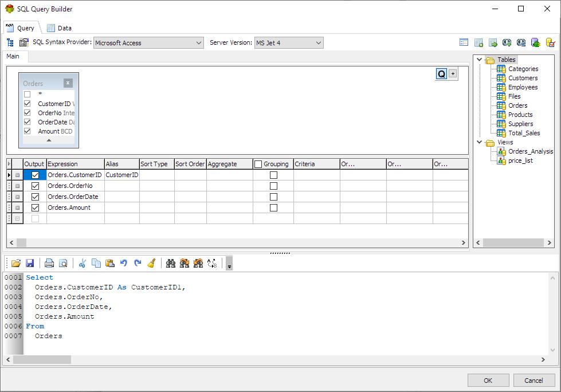Enable Grouping for the Orders.CustomerID row
561x392 pixels.
click(273, 175)
